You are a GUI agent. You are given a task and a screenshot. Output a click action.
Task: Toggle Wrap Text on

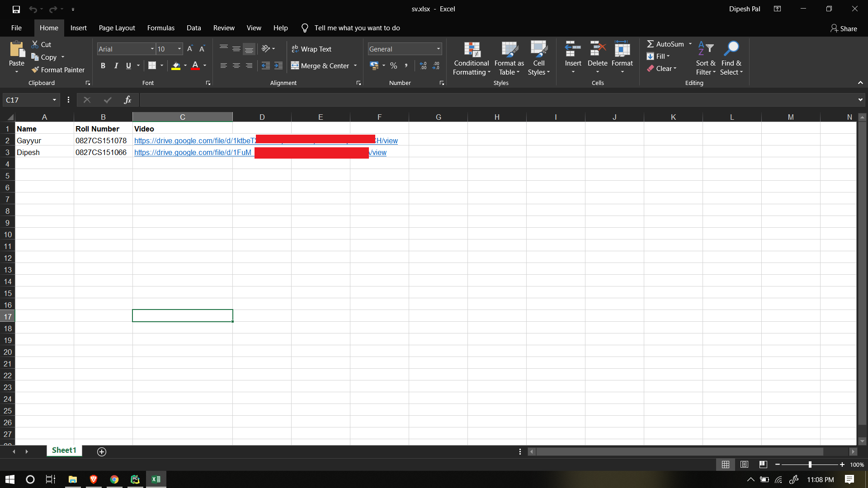click(311, 49)
